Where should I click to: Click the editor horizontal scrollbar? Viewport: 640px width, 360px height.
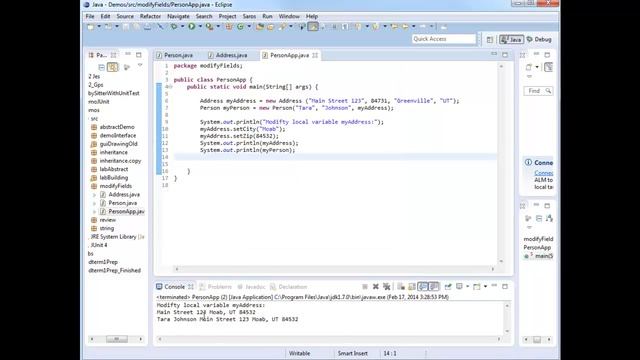[335, 269]
